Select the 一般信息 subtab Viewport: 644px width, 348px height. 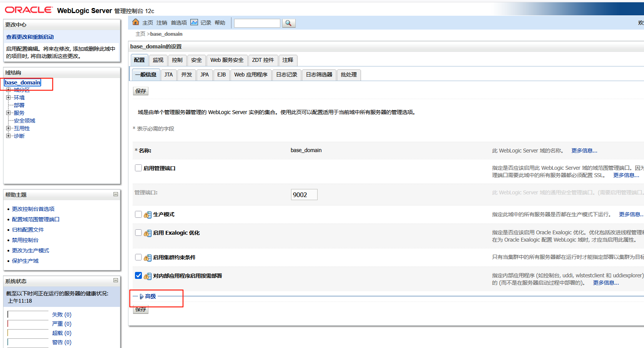146,75
